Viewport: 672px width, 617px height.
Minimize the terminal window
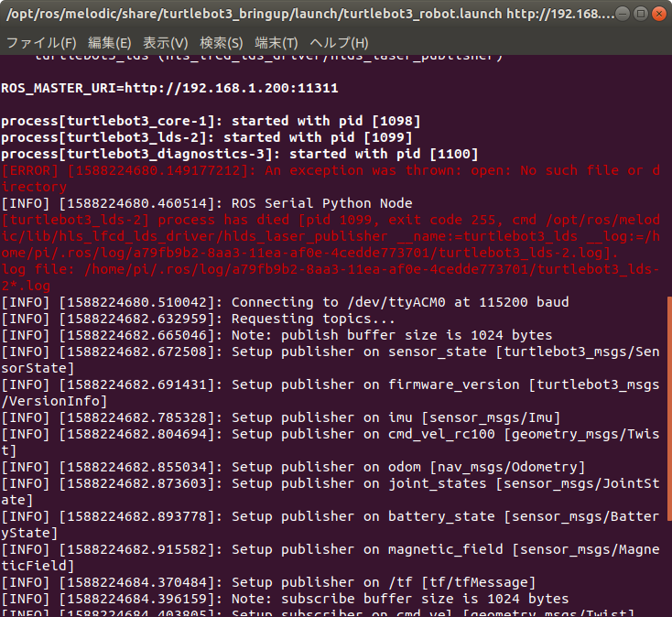(x=623, y=14)
